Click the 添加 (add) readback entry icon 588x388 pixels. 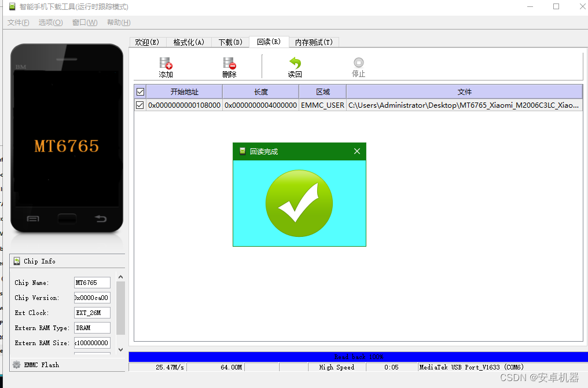tap(166, 63)
